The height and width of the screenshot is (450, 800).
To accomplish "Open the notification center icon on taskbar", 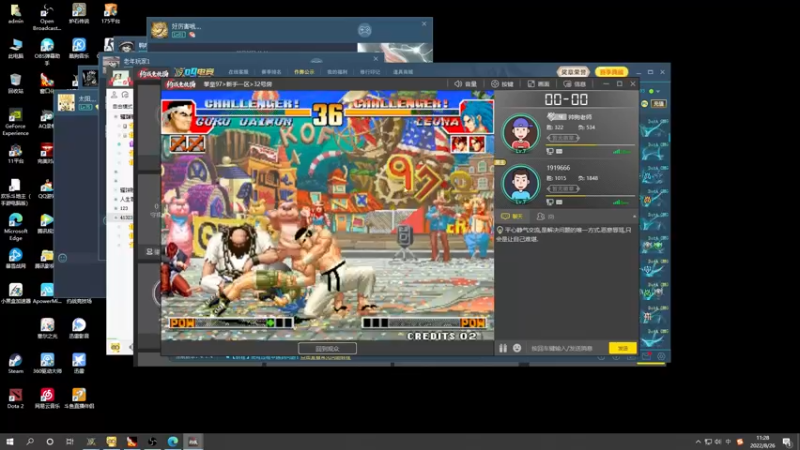I will [787, 442].
